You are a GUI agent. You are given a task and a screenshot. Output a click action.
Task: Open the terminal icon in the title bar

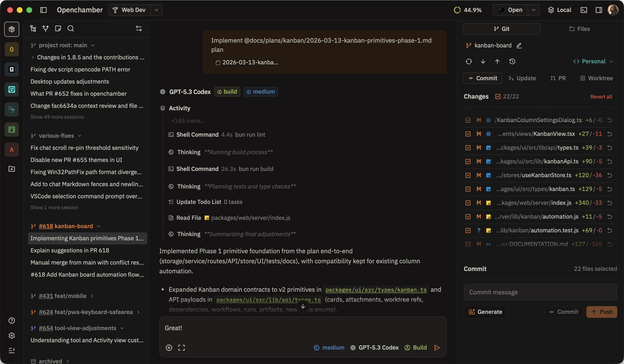click(x=584, y=10)
